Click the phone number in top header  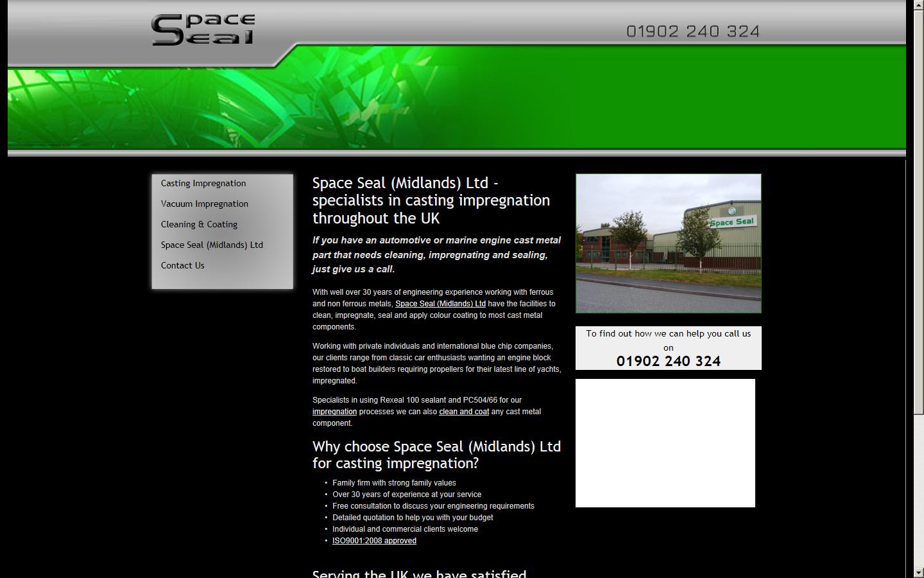[693, 31]
